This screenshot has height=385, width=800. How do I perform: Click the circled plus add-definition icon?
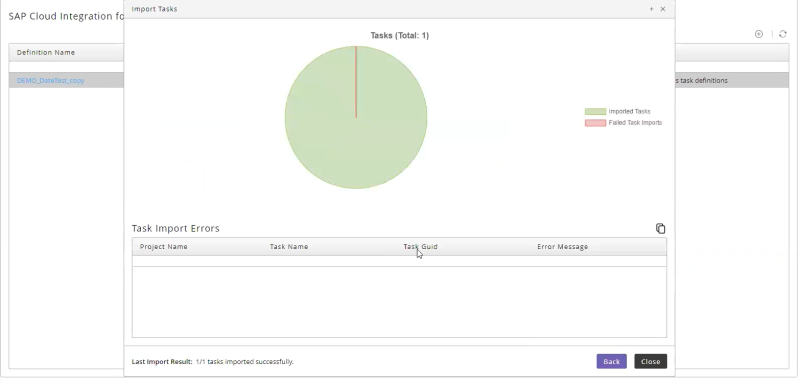[x=759, y=34]
